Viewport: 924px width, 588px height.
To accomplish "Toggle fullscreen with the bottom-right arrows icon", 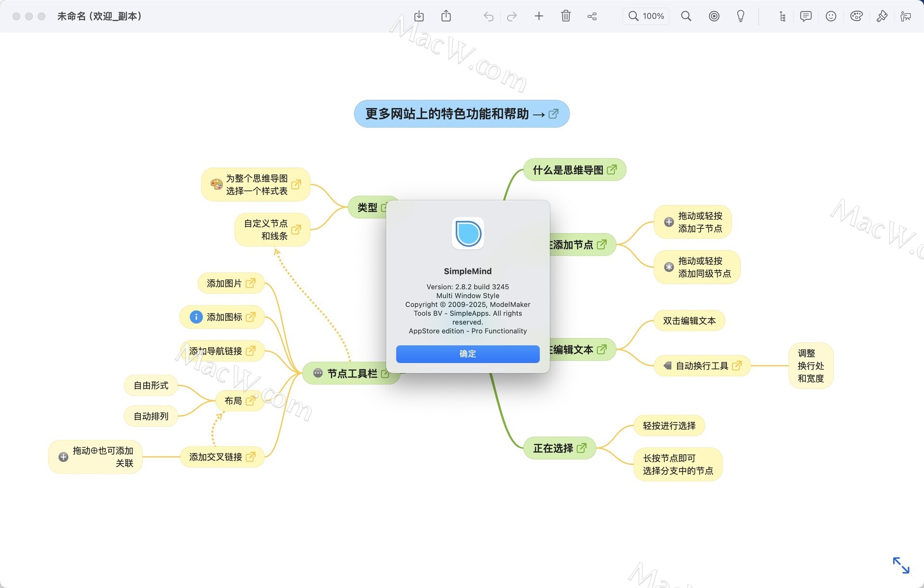I will pyautogui.click(x=900, y=565).
